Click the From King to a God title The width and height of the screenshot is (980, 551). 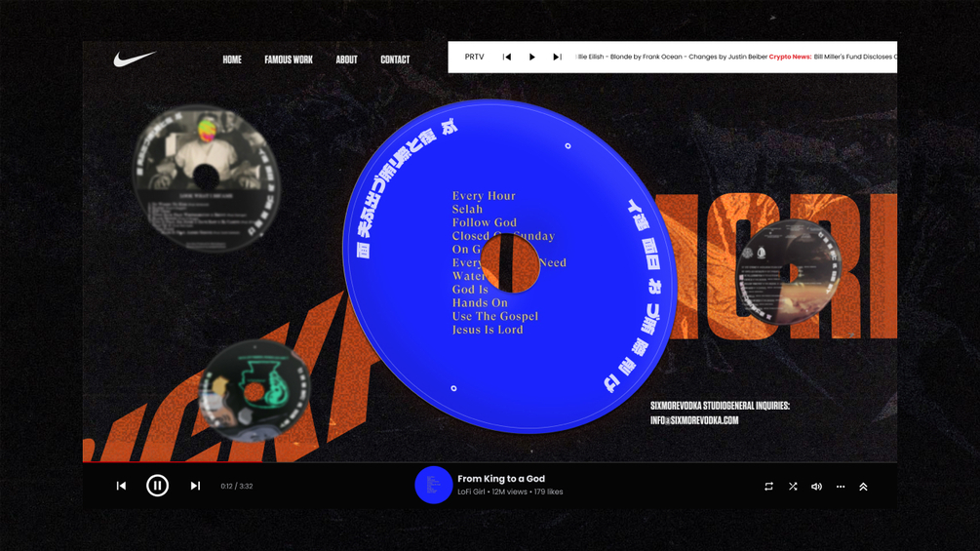coord(501,479)
